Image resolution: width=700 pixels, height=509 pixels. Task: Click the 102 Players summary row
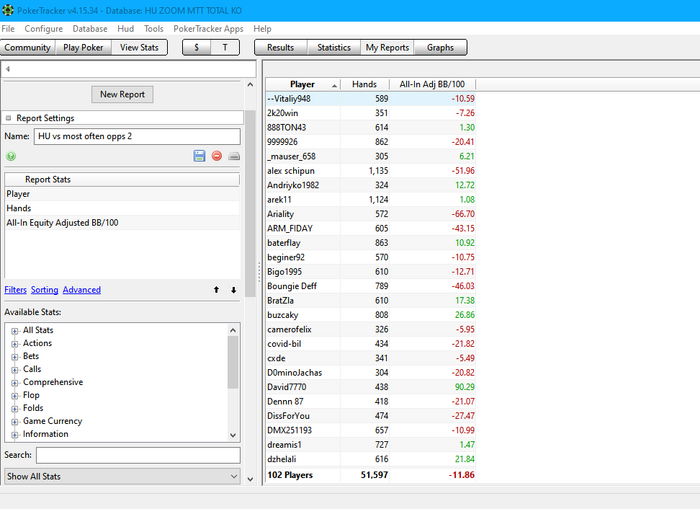(371, 475)
